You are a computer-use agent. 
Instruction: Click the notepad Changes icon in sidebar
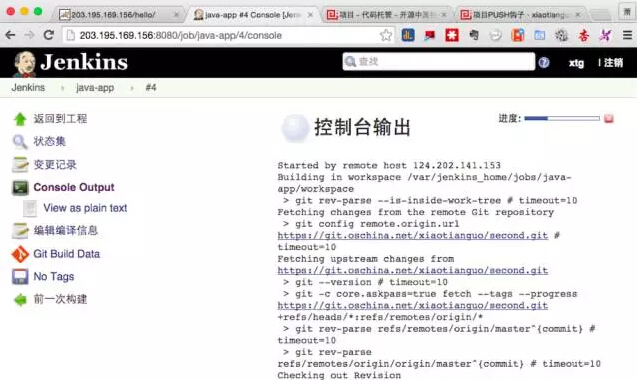click(20, 165)
